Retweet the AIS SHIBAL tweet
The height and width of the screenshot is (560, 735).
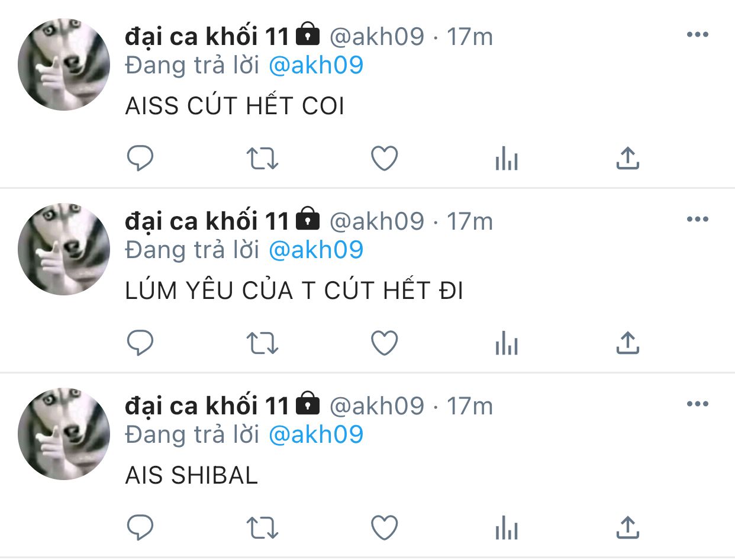click(x=262, y=528)
